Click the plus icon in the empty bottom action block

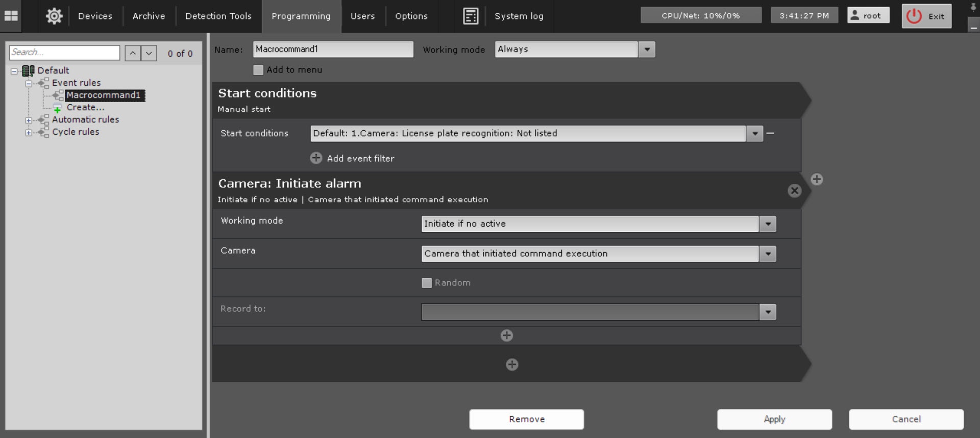point(512,364)
